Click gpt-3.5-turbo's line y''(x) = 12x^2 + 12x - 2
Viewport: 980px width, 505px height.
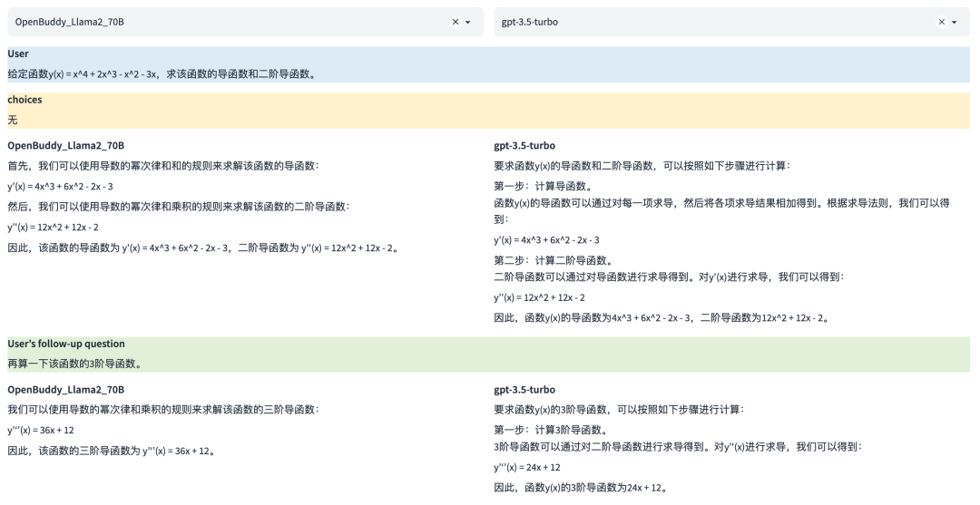(539, 297)
